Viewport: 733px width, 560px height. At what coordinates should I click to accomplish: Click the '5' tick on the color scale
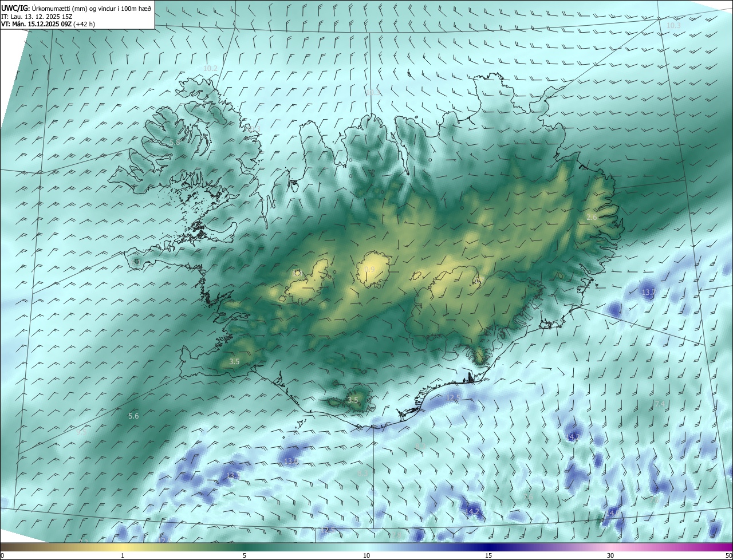pyautogui.click(x=245, y=555)
